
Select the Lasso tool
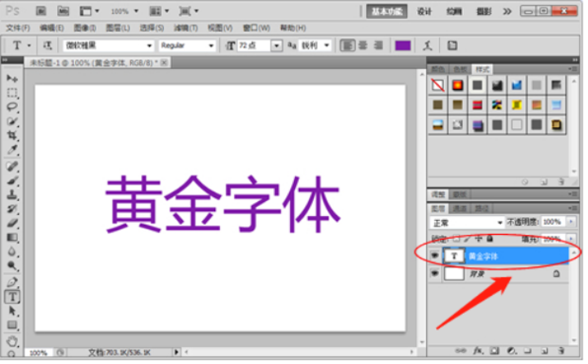pos(12,107)
